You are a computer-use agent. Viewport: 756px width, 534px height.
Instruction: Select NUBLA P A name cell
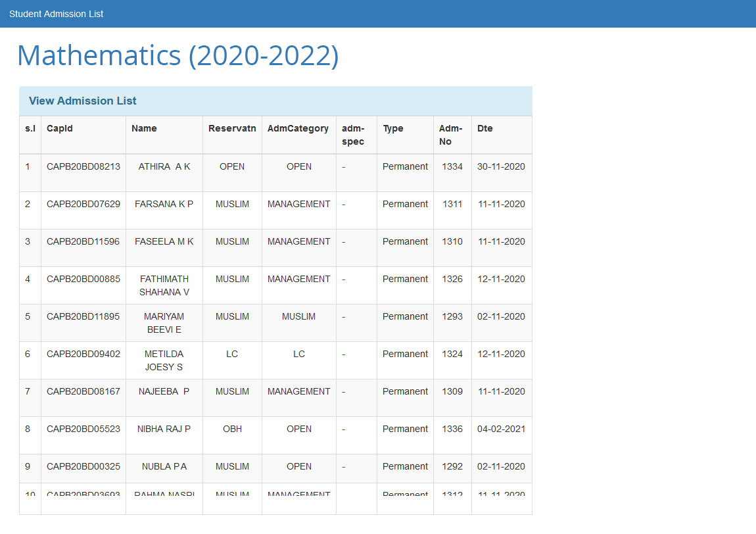[x=164, y=466]
